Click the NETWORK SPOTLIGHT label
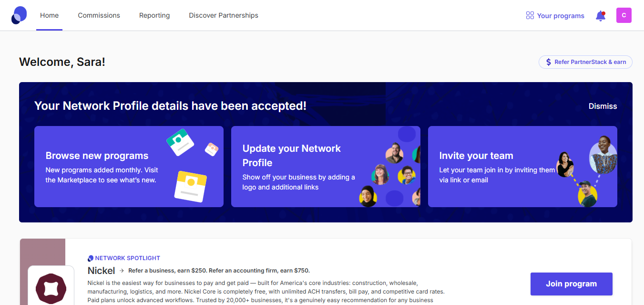644x305 pixels. 128,258
